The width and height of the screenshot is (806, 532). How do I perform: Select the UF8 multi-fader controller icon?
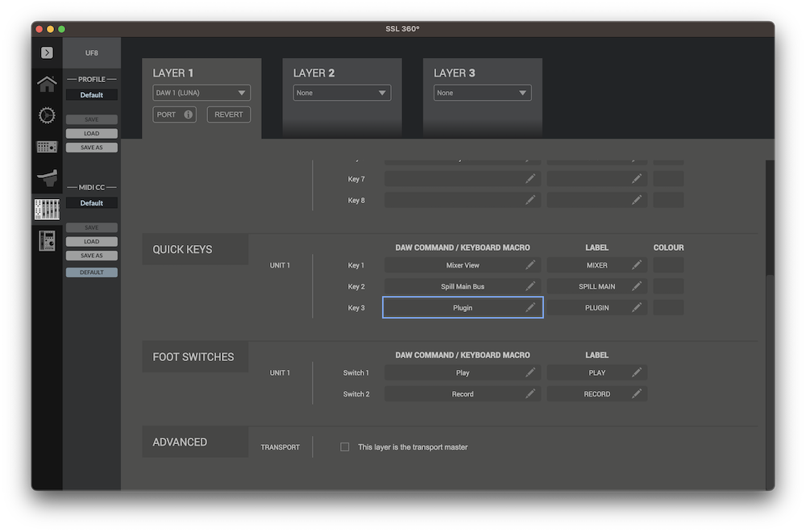(x=47, y=210)
